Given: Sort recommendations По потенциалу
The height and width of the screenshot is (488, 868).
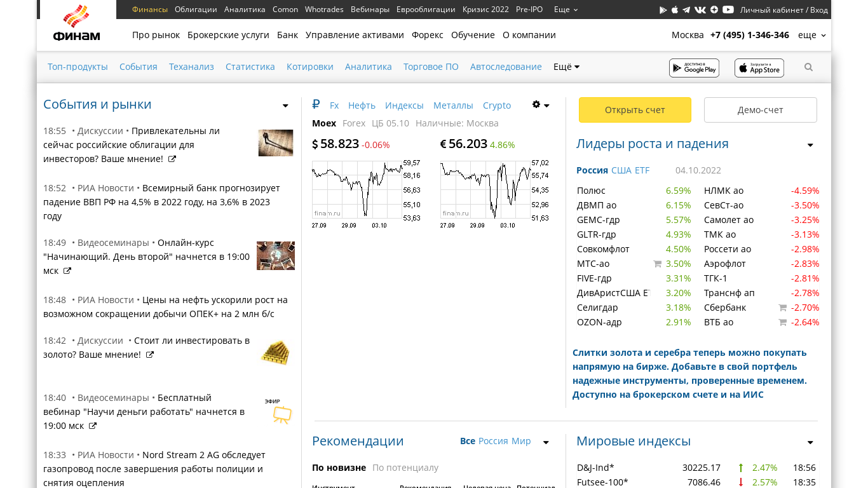Looking at the screenshot, I should (x=405, y=468).
